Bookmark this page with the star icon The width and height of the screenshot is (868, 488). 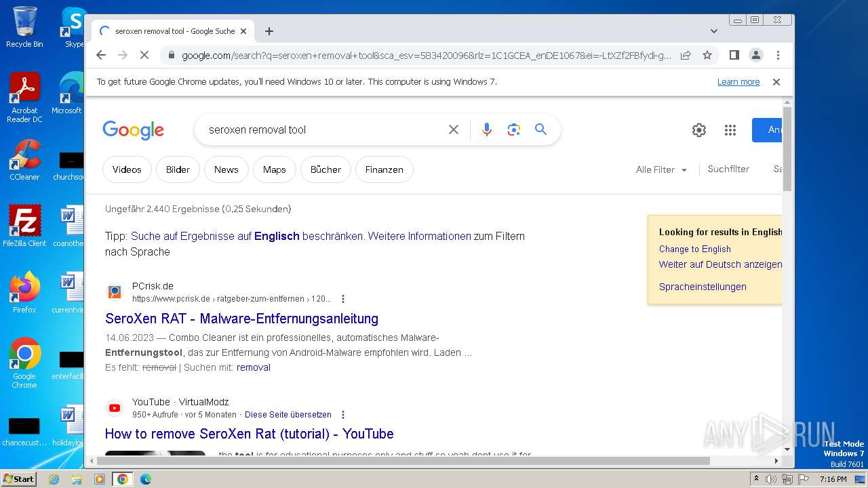coord(707,55)
